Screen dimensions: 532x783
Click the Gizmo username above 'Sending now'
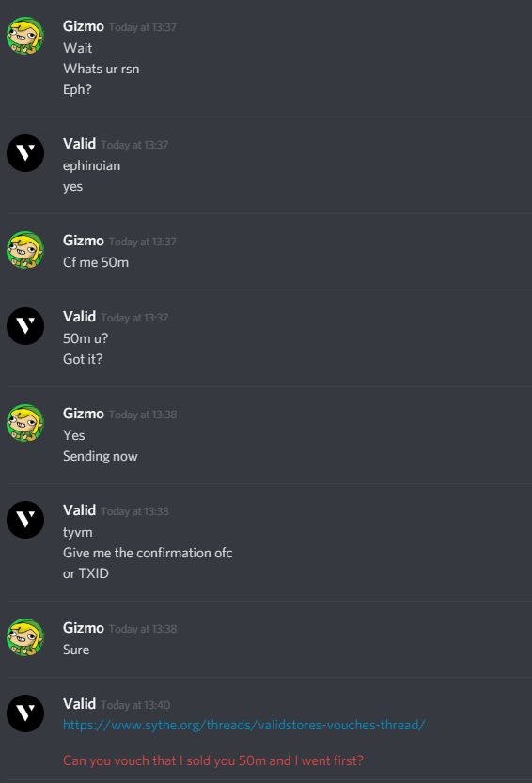(x=84, y=414)
